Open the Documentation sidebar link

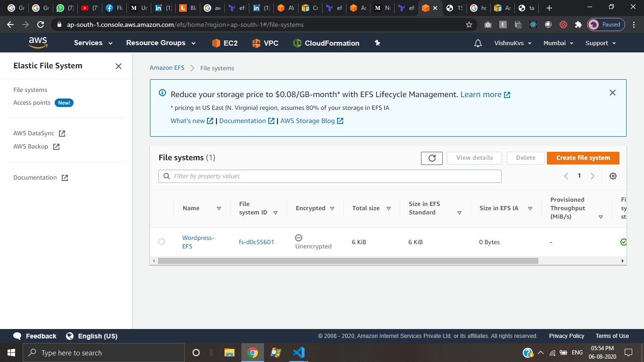[x=41, y=178]
